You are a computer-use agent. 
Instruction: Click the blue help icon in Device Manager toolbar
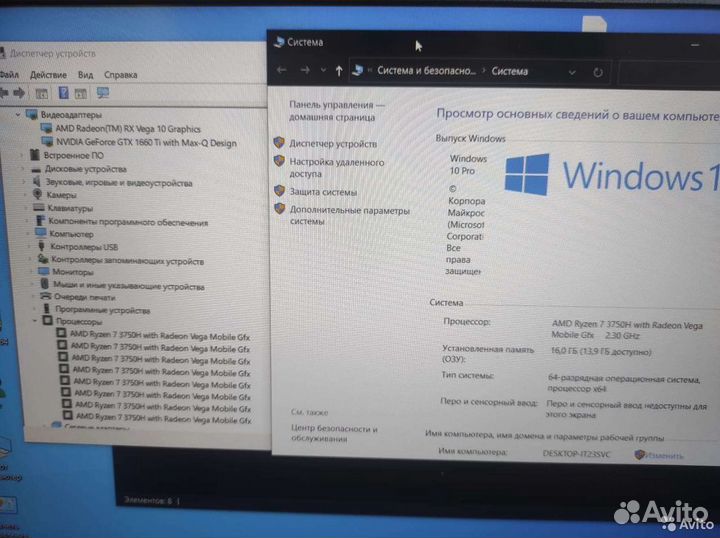point(63,93)
